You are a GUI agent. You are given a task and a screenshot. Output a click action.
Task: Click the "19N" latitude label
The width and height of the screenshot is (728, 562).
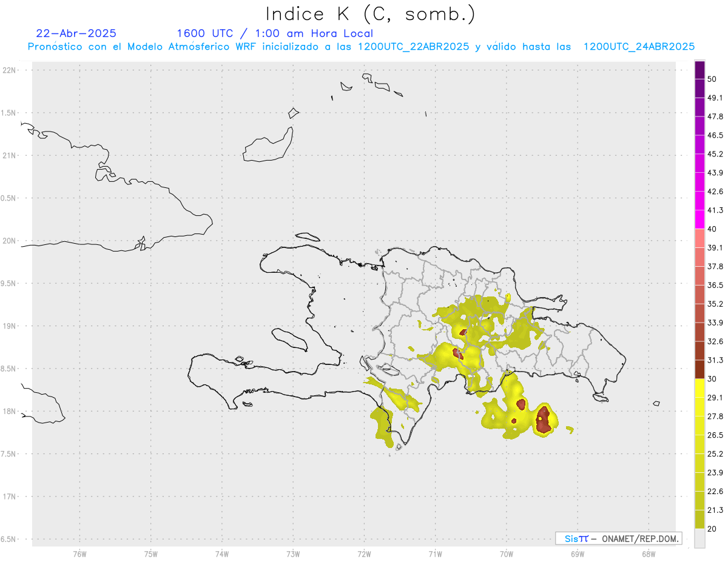(10, 326)
